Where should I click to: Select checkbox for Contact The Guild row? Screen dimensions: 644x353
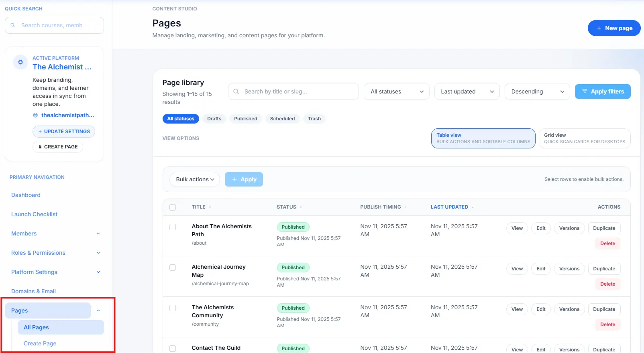point(173,349)
